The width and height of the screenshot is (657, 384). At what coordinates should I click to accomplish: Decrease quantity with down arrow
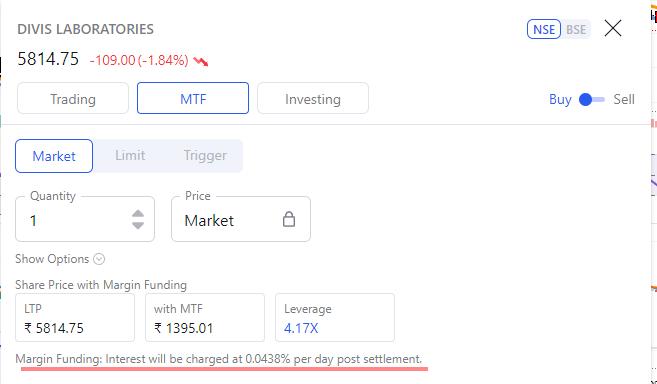coord(138,225)
